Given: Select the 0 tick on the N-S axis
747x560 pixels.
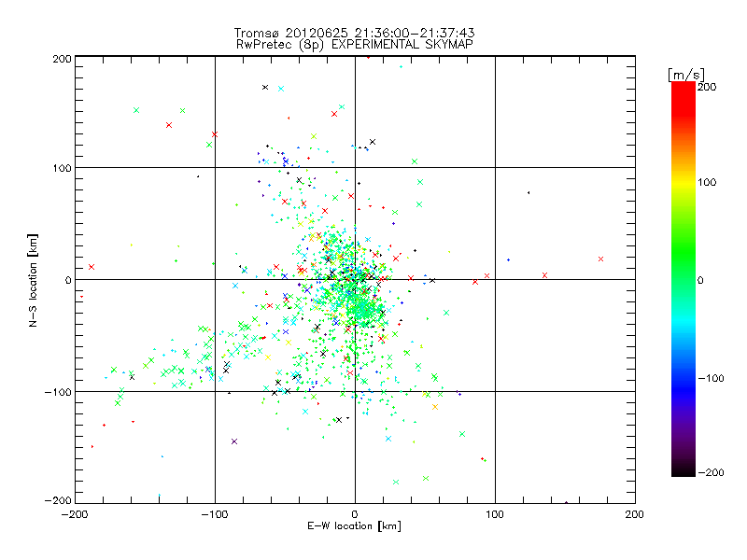Looking at the screenshot, I should (x=68, y=280).
